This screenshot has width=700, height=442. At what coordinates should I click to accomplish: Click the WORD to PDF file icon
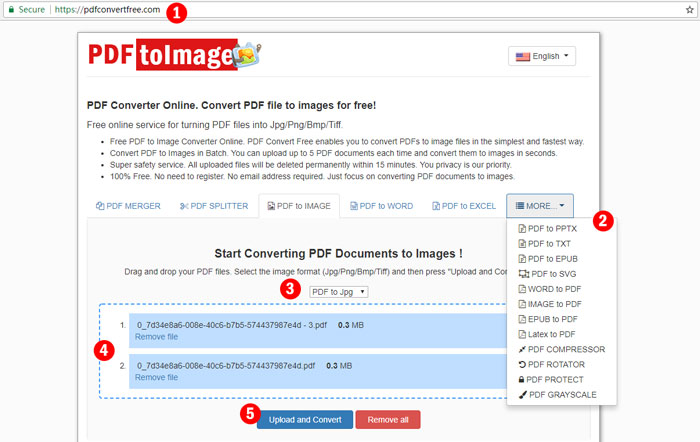tap(522, 289)
